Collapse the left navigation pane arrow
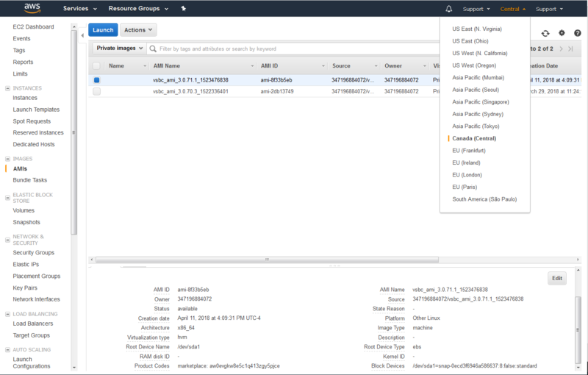 click(82, 35)
